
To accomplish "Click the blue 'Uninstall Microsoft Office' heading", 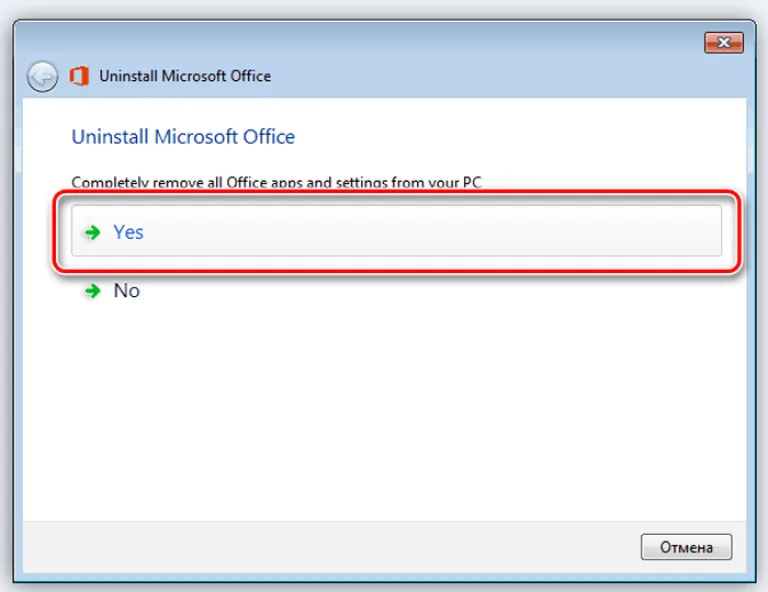I will 183,137.
